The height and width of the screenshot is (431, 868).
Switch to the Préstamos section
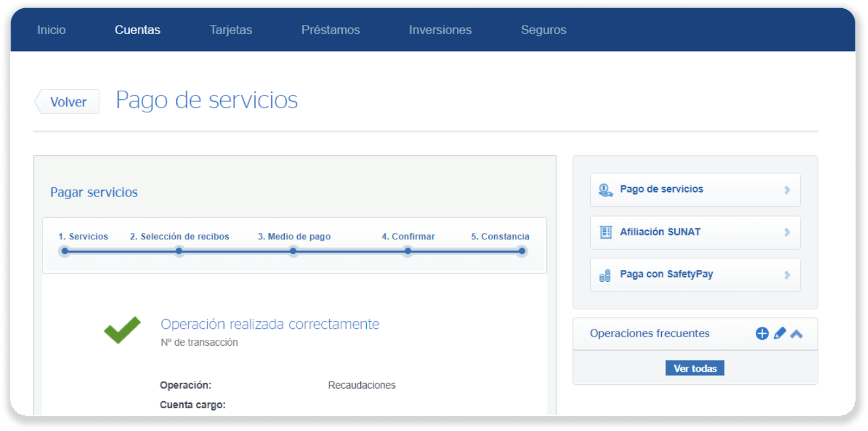pyautogui.click(x=330, y=30)
